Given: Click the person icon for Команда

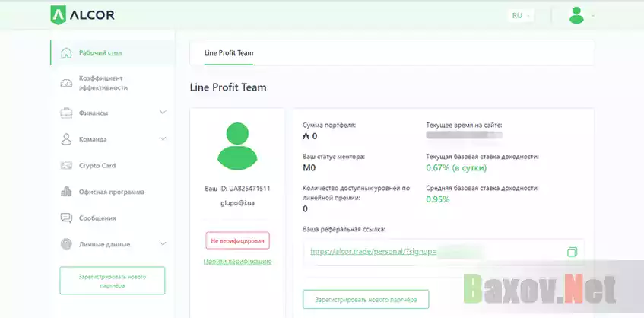Looking at the screenshot, I should [x=66, y=139].
